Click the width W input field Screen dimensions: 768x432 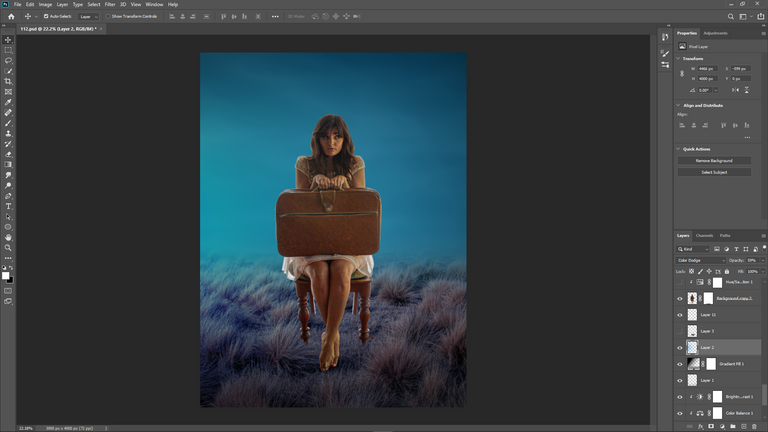[708, 69]
